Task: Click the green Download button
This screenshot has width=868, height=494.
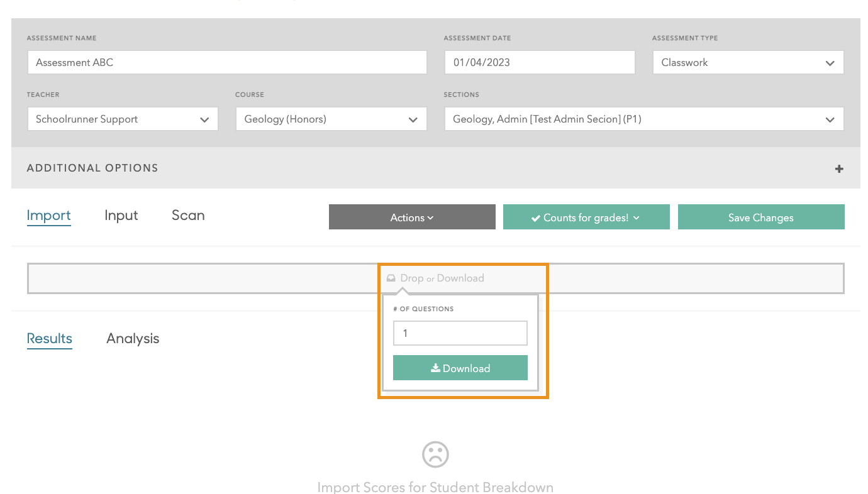Action: [460, 368]
